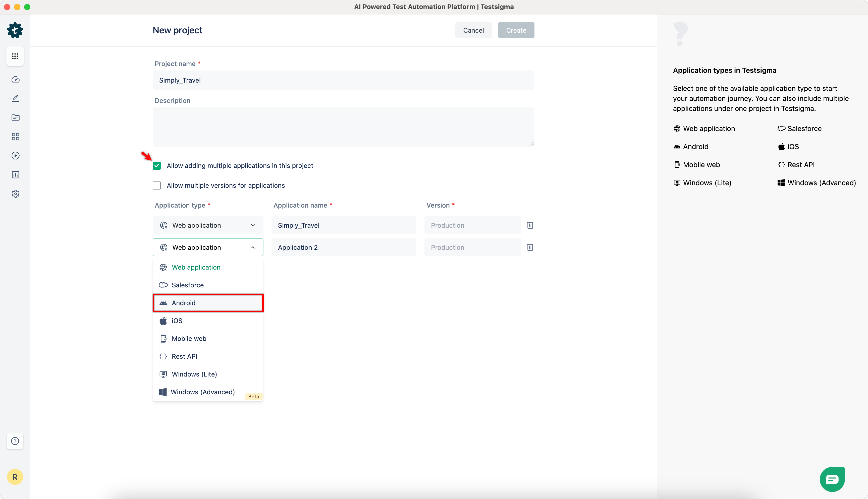Viewport: 868px width, 499px height.
Task: Open the test development pencil icon
Action: [x=15, y=99]
